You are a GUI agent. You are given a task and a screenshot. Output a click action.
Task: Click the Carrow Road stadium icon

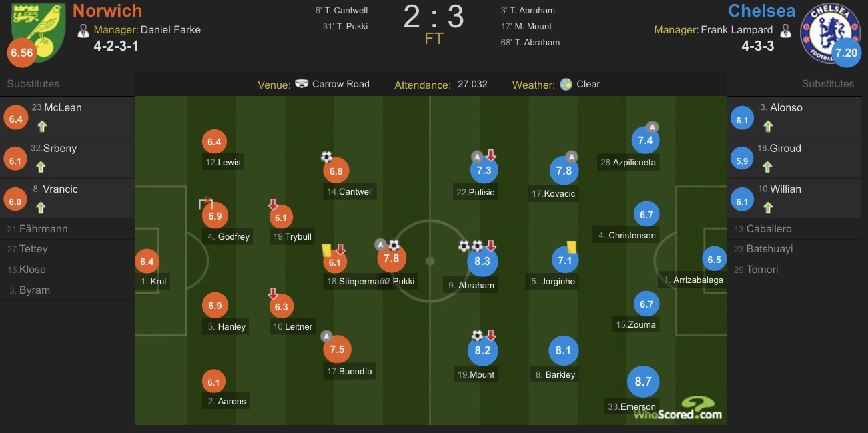[x=302, y=85]
